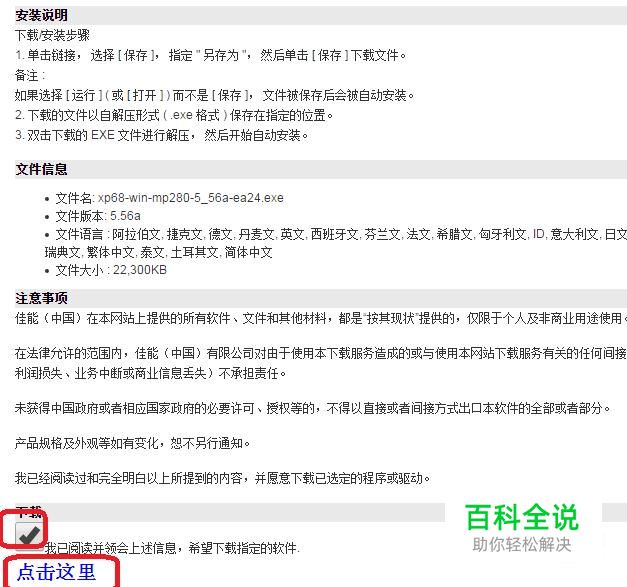
Task: Select the 文件信息 section header
Action: click(x=41, y=169)
